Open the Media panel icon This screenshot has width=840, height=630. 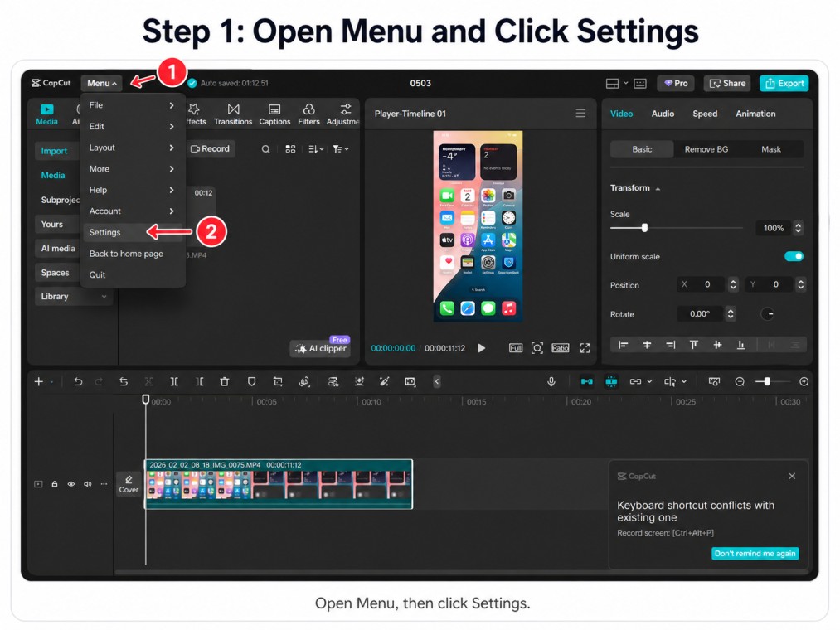point(46,114)
